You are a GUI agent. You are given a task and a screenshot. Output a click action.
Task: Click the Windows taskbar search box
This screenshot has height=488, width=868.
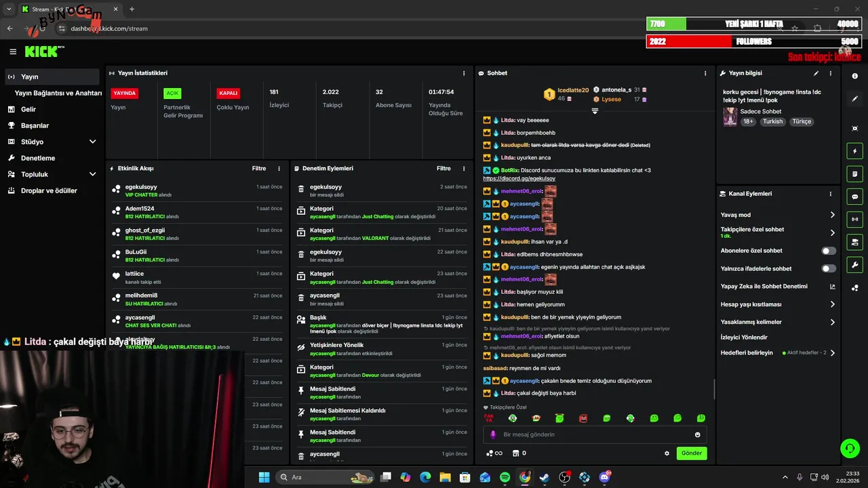tap(326, 477)
